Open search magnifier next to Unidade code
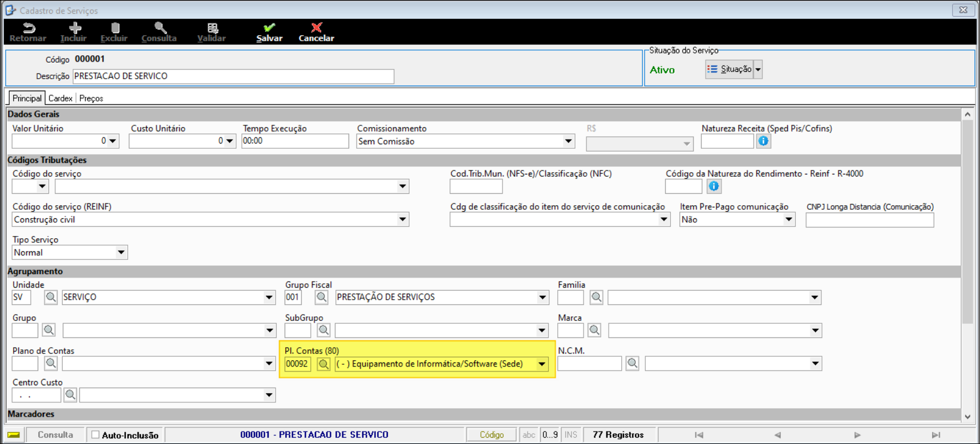The height and width of the screenshot is (444, 980). point(51,297)
